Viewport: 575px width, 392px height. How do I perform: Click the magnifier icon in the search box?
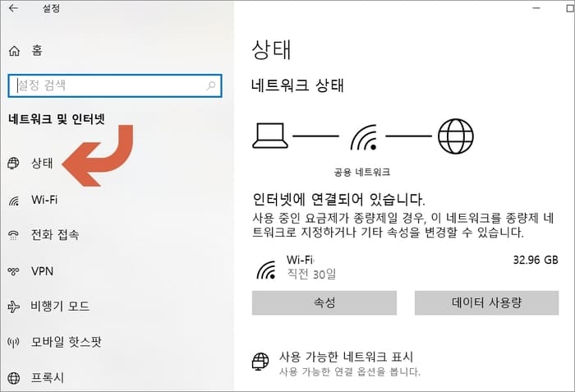[x=211, y=86]
